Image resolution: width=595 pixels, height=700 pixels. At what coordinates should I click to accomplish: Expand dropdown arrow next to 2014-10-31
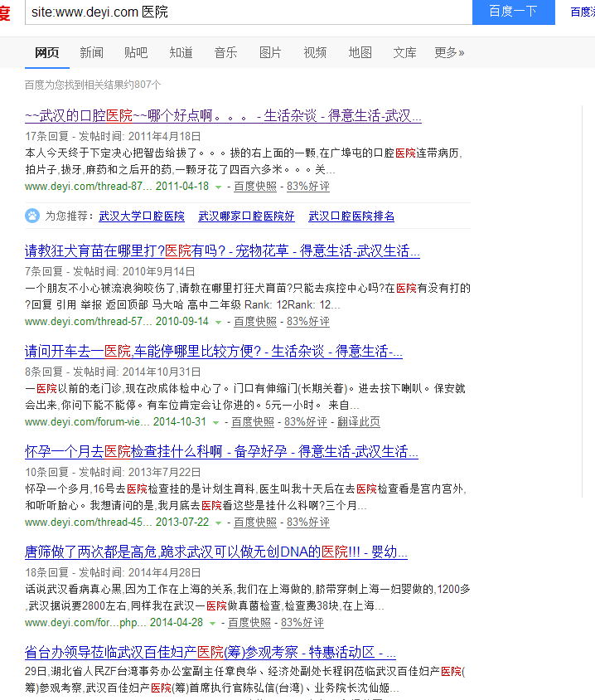tap(216, 423)
